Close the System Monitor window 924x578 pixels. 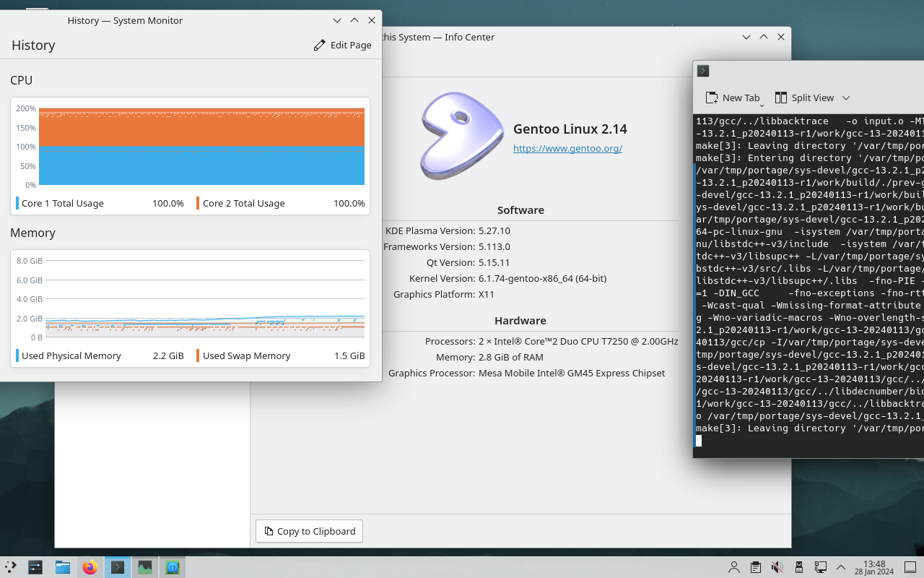(x=372, y=20)
